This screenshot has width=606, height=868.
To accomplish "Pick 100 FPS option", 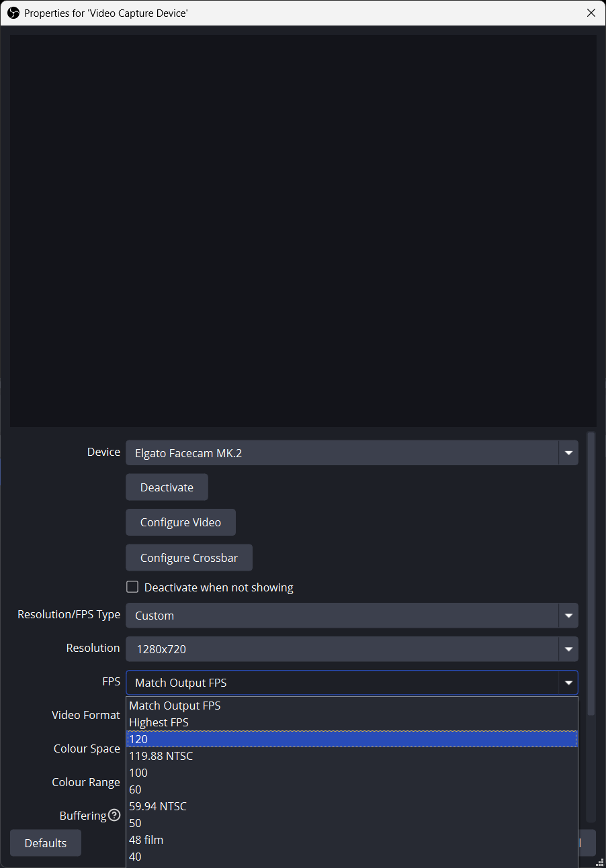I will [138, 773].
